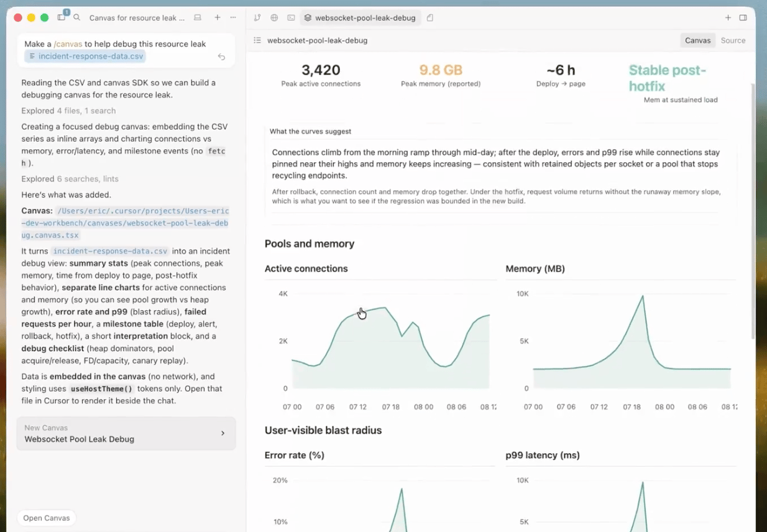Image resolution: width=767 pixels, height=532 pixels.
Task: Open the terminal panel icon
Action: pos(291,18)
